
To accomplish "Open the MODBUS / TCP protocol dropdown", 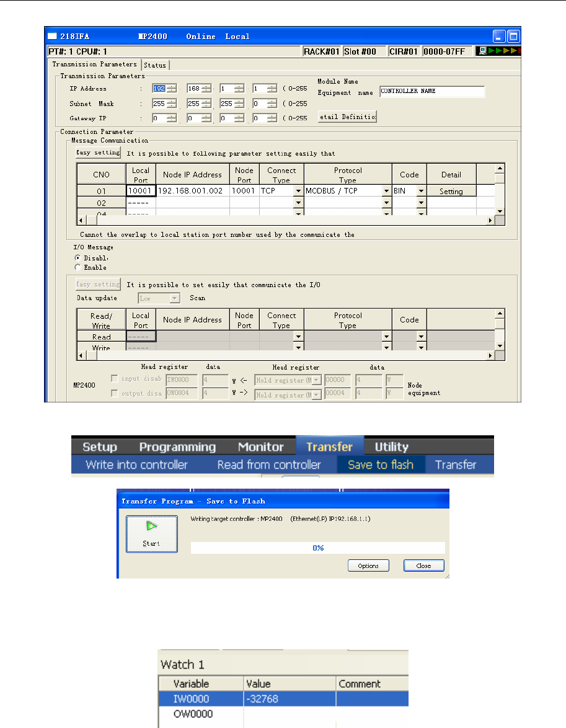I will pyautogui.click(x=386, y=191).
